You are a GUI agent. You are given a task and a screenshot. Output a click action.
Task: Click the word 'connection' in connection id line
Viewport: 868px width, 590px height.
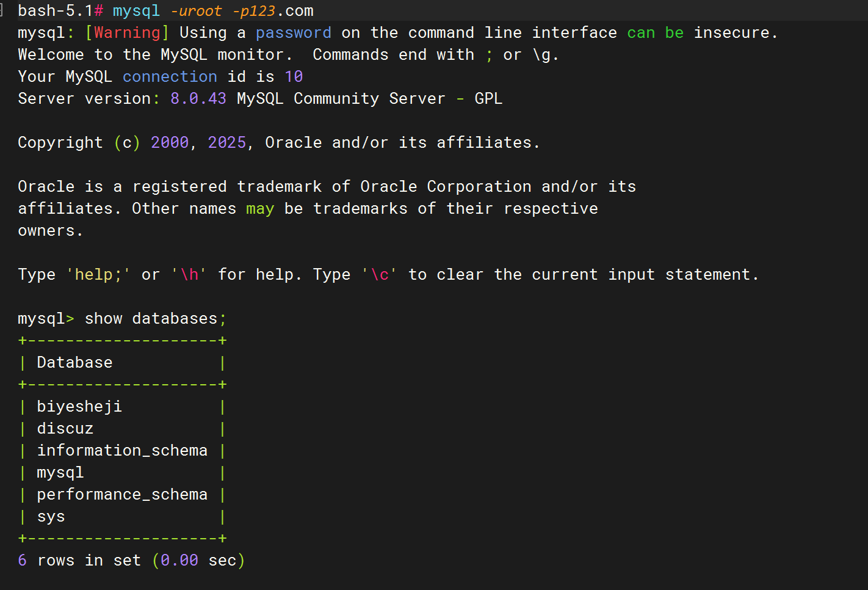170,77
